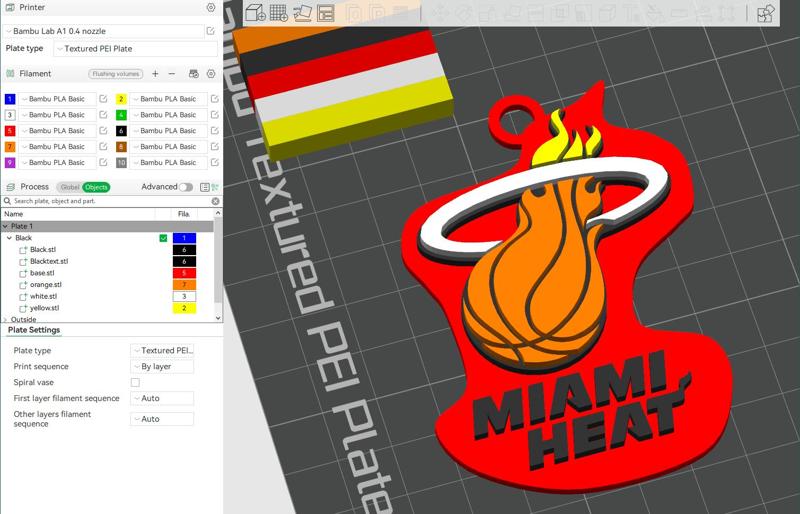This screenshot has width=800, height=514.
Task: Edit filament 1 preset icon
Action: (x=103, y=99)
